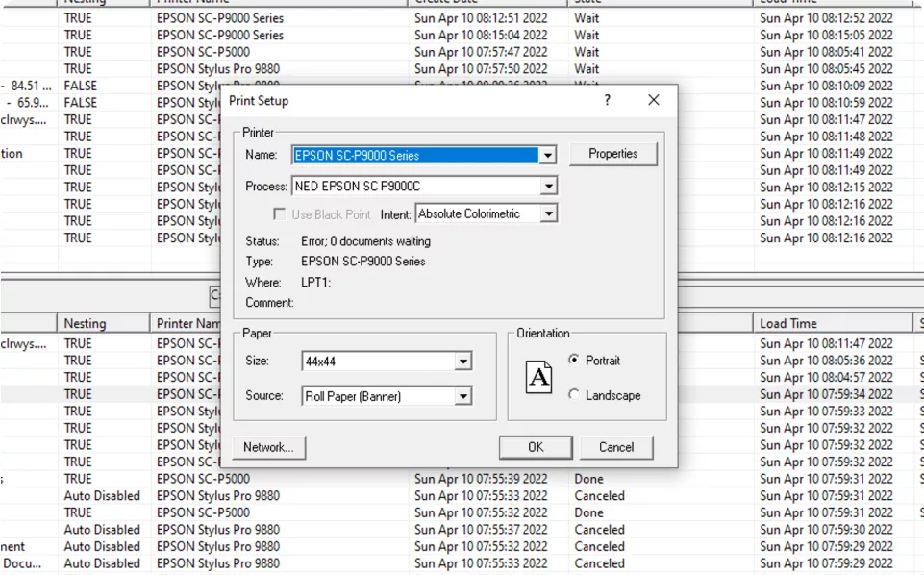The height and width of the screenshot is (575, 924).
Task: Click the Network... button
Action: (268, 447)
